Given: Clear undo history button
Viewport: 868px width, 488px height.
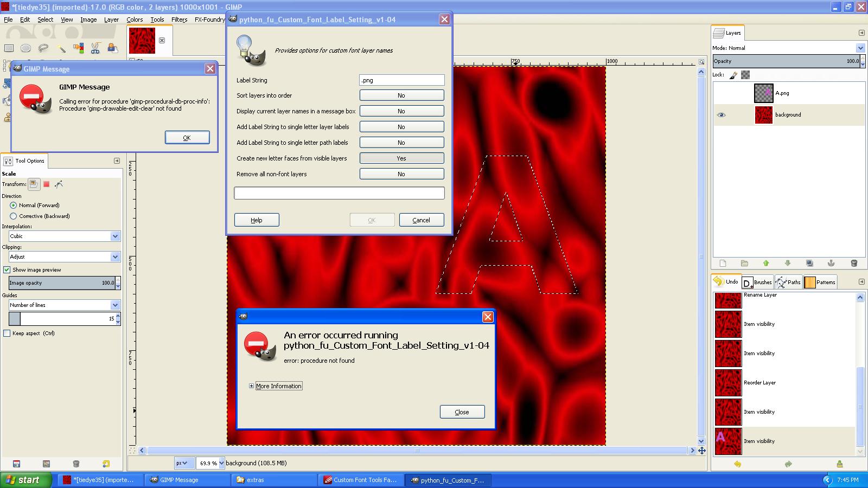Looking at the screenshot, I should coord(839,464).
